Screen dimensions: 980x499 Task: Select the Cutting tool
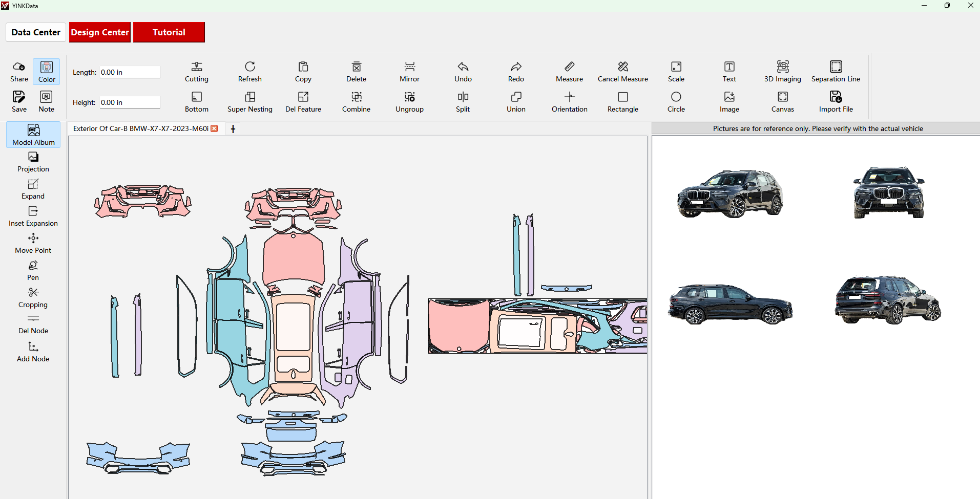coord(196,72)
